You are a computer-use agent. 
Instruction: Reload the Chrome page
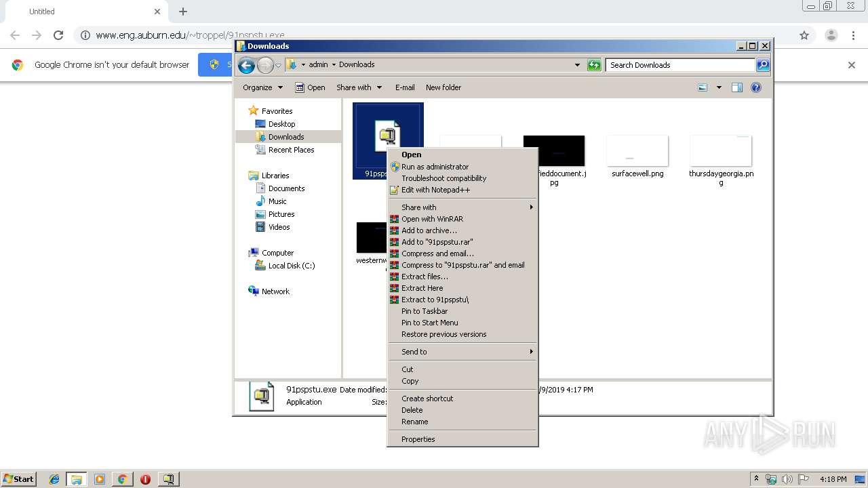click(x=58, y=35)
